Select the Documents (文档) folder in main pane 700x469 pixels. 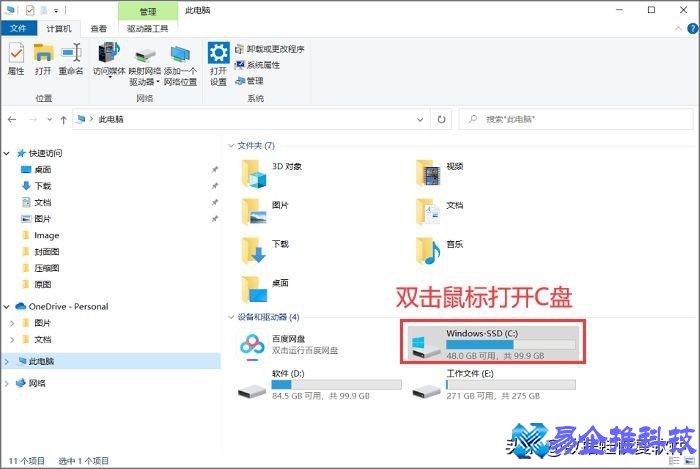[440, 212]
